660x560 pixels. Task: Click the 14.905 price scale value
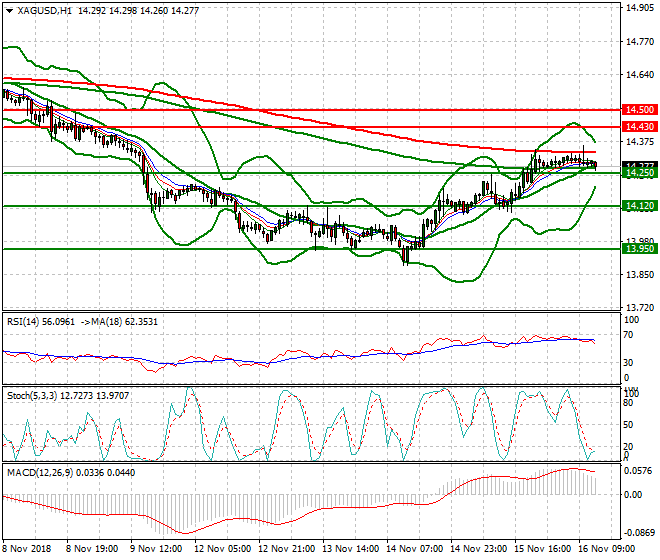click(640, 8)
